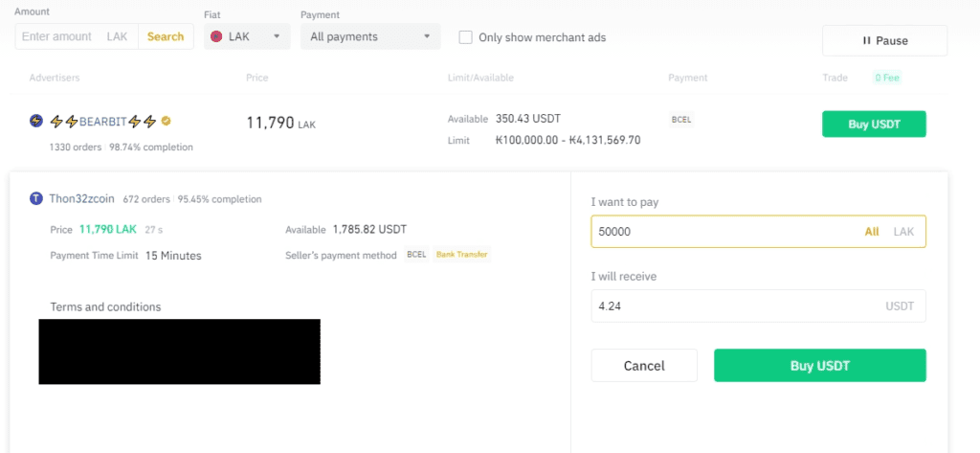
Task: Click the LAK flag icon in Fiat selector
Action: (x=216, y=37)
